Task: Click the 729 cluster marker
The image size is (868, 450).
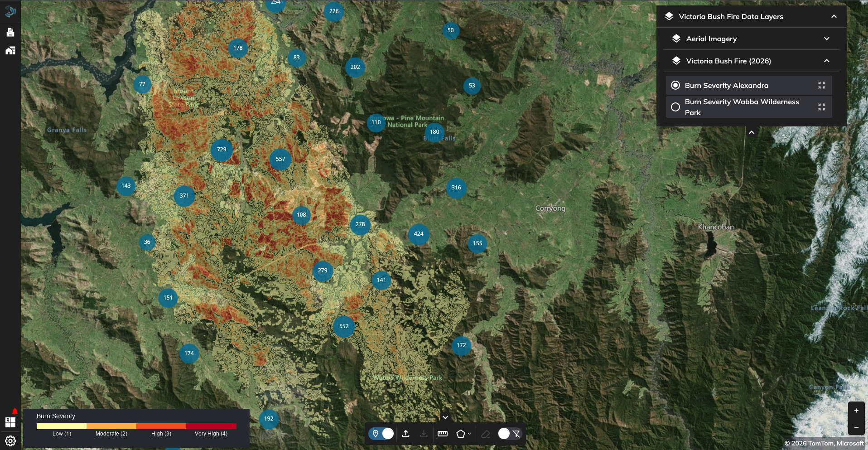Action: click(x=222, y=150)
